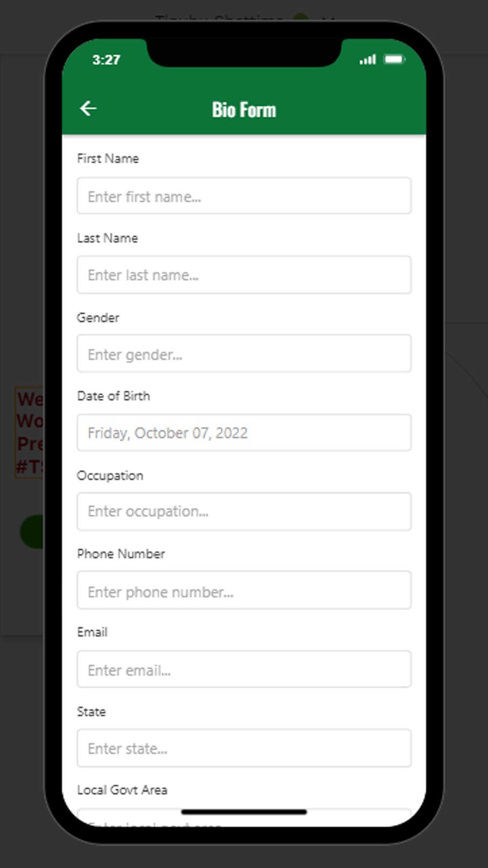The width and height of the screenshot is (488, 868).
Task: Click the Email label text
Action: coord(92,632)
